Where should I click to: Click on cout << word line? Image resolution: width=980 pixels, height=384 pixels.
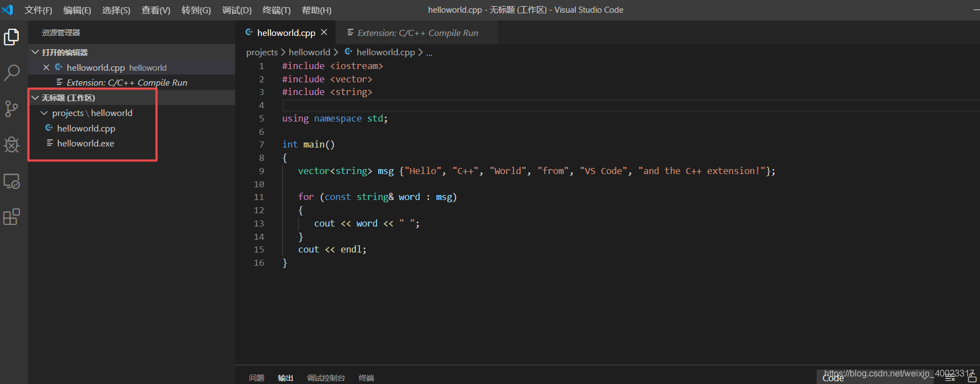point(367,223)
